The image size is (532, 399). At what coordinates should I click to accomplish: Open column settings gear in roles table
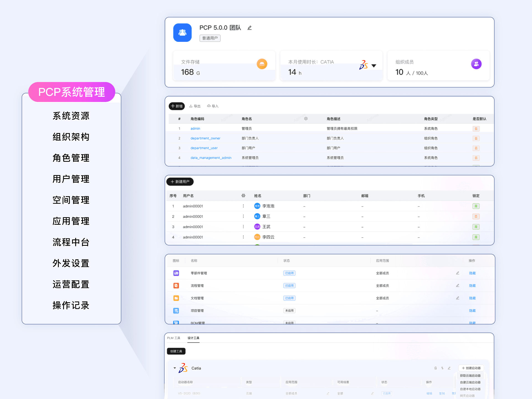click(x=306, y=119)
